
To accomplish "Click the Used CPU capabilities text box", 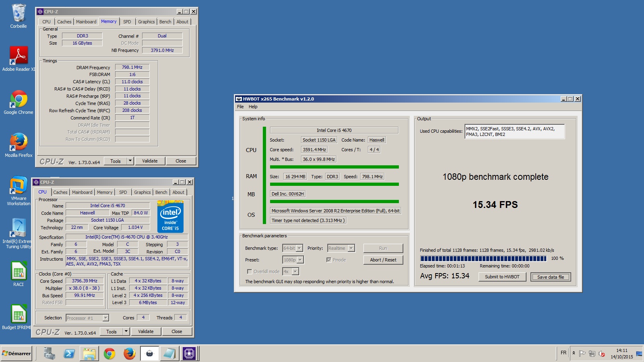I will point(515,132).
